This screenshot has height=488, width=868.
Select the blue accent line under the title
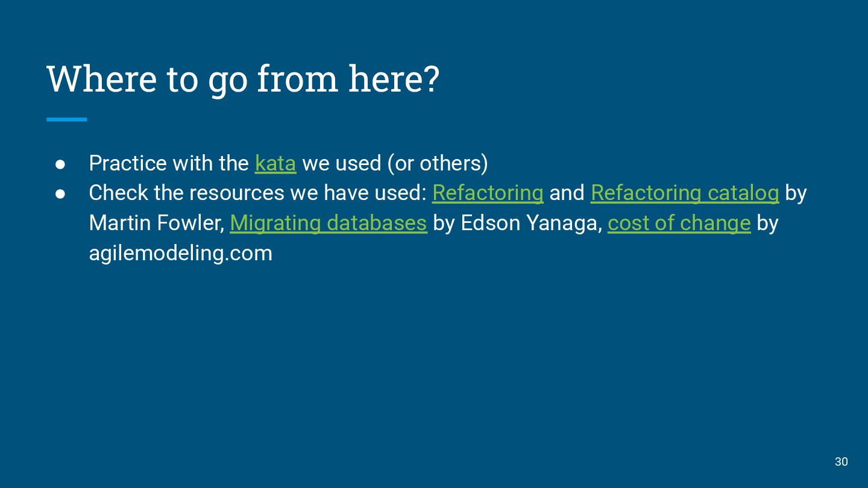click(x=67, y=119)
